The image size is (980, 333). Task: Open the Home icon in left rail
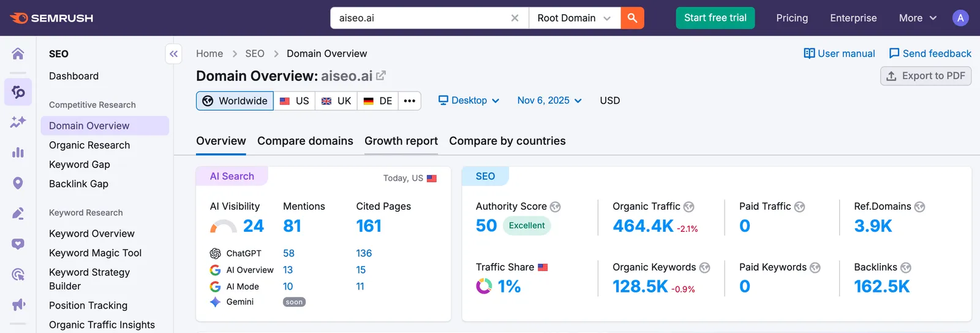[18, 54]
